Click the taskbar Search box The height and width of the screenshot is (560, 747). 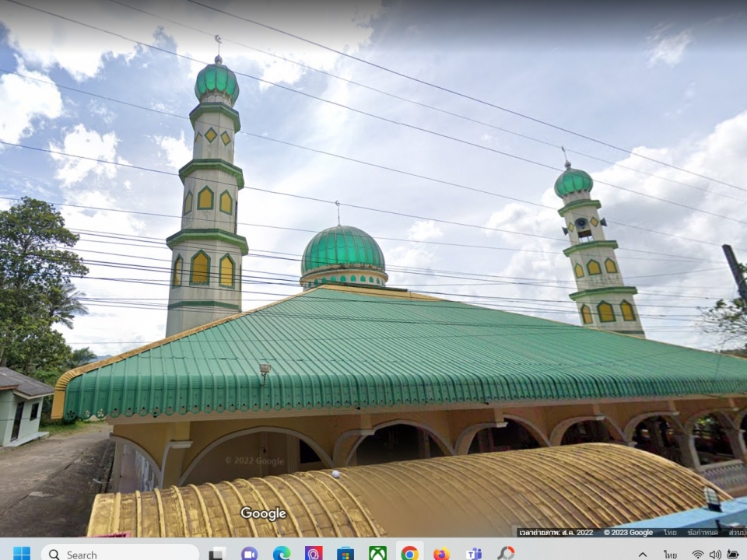[121, 554]
